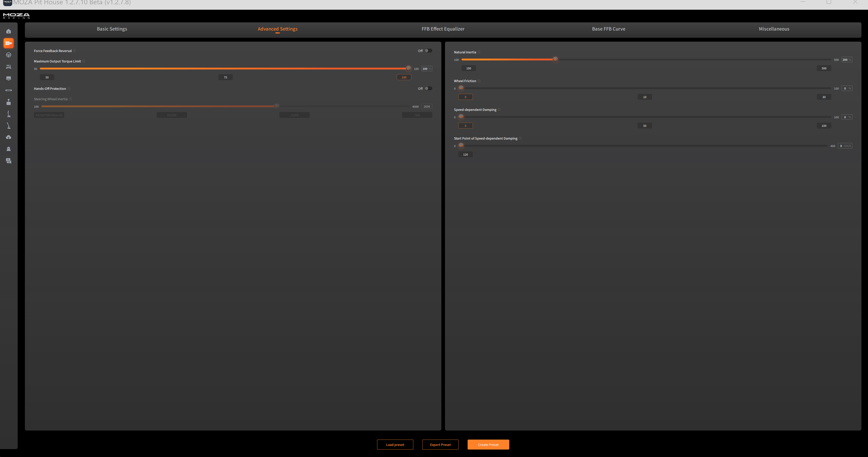
Task: Select the 75 torque limit preset
Action: point(225,77)
